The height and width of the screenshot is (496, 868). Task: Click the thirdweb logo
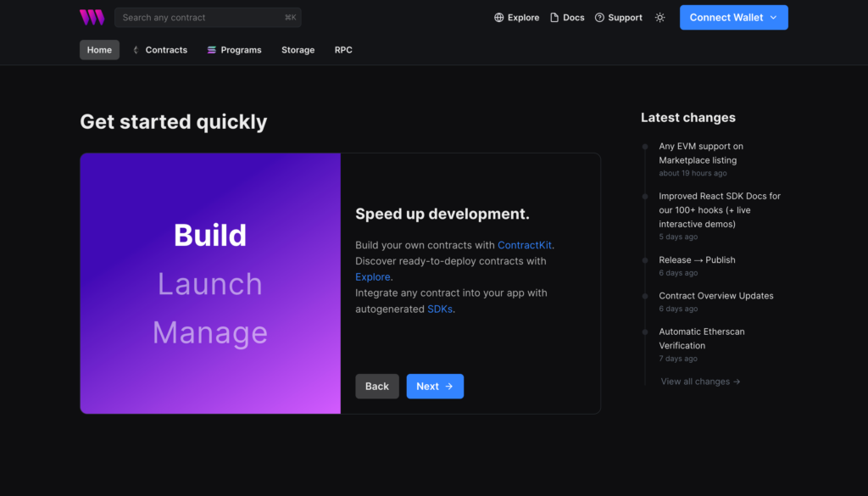(92, 17)
